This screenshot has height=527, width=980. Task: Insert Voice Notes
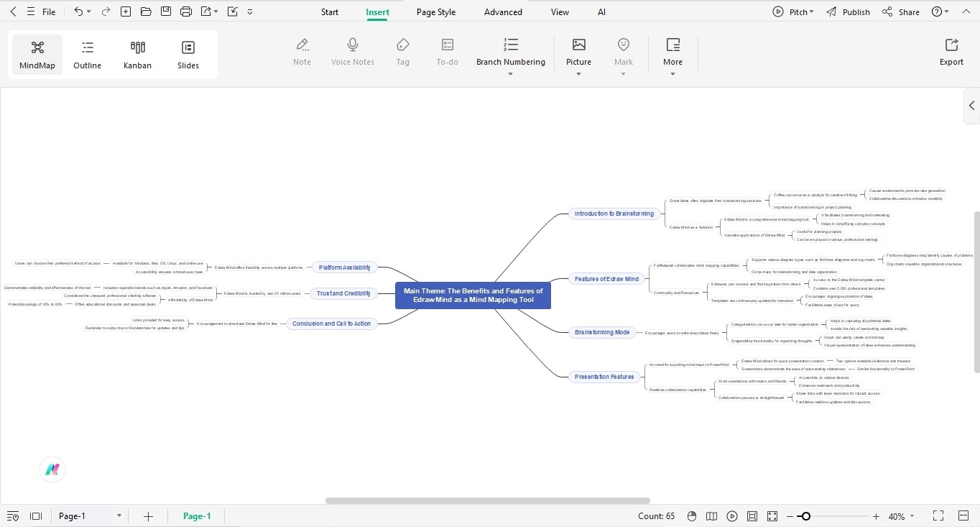click(353, 52)
